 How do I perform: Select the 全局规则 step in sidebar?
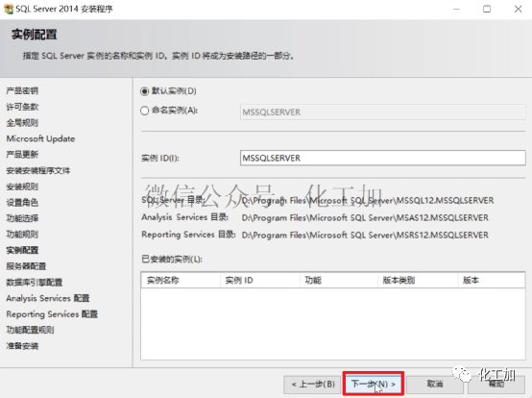tap(22, 123)
